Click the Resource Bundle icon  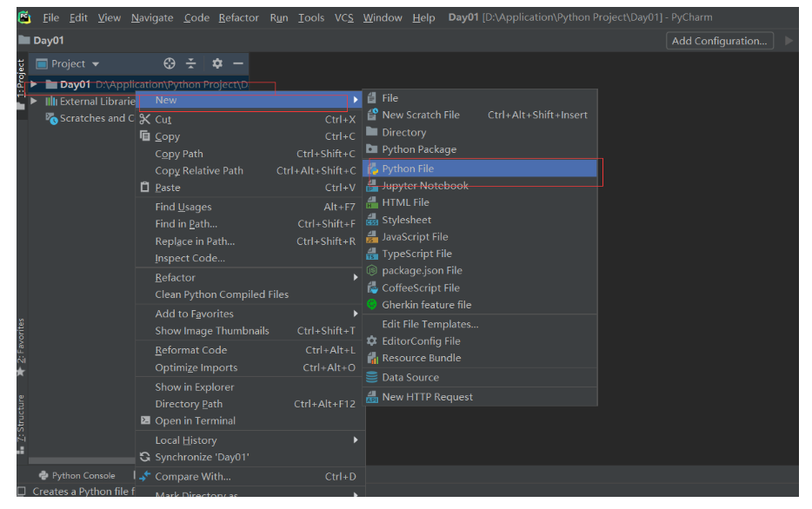point(372,358)
